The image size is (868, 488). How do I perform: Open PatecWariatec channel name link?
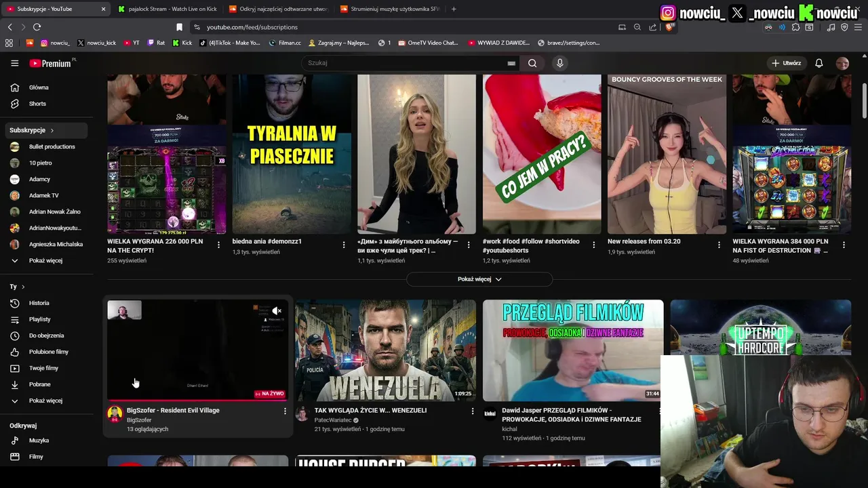tap(333, 420)
